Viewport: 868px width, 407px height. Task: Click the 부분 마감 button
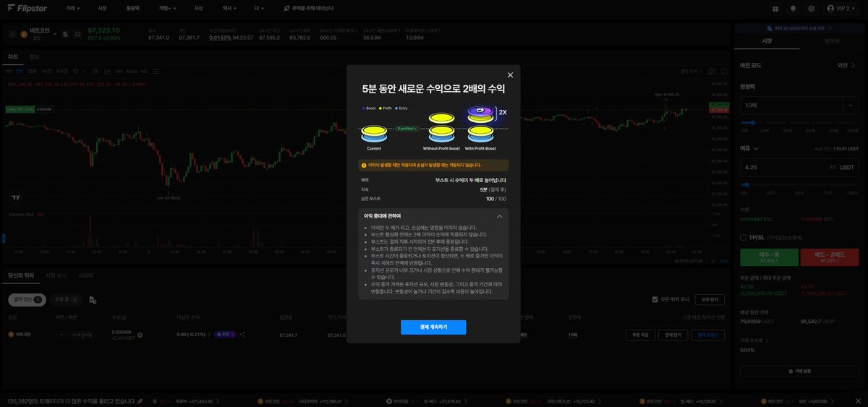(639, 335)
